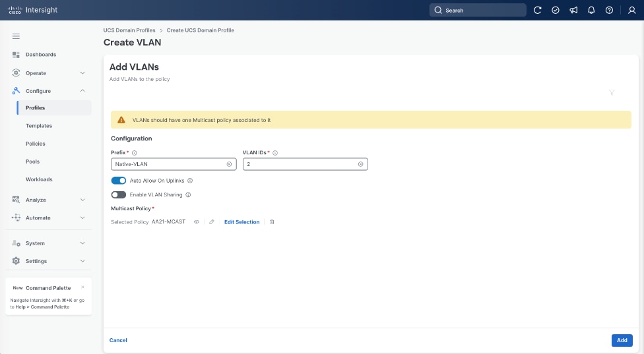
Task: Select Workloads under Configure
Action: (x=39, y=179)
